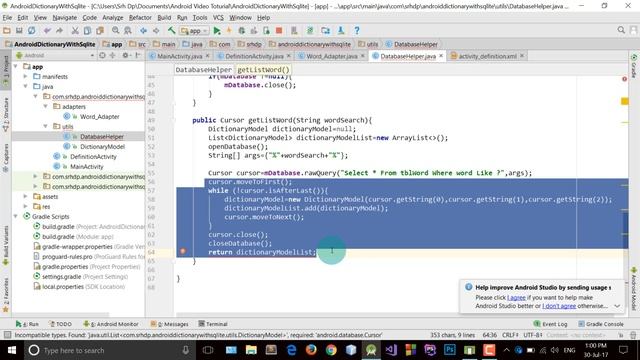Open file using the toolbar folder icon
The image size is (640, 360).
pyautogui.click(x=7, y=31)
